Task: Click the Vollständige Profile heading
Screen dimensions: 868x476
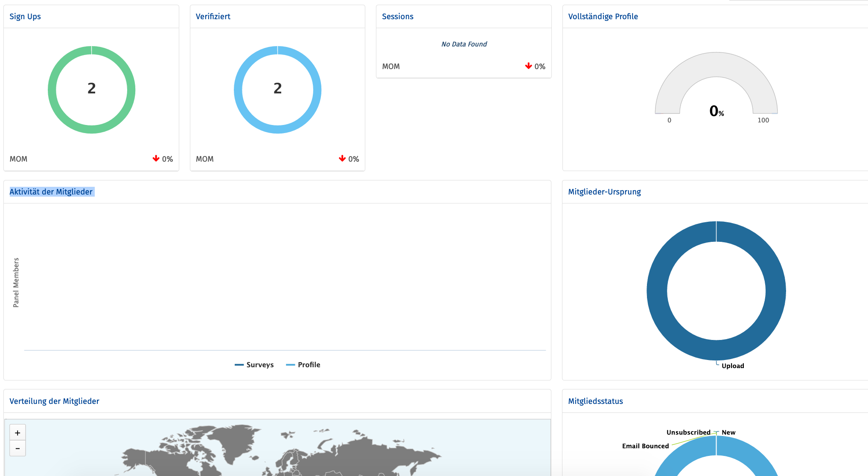Action: click(x=603, y=16)
